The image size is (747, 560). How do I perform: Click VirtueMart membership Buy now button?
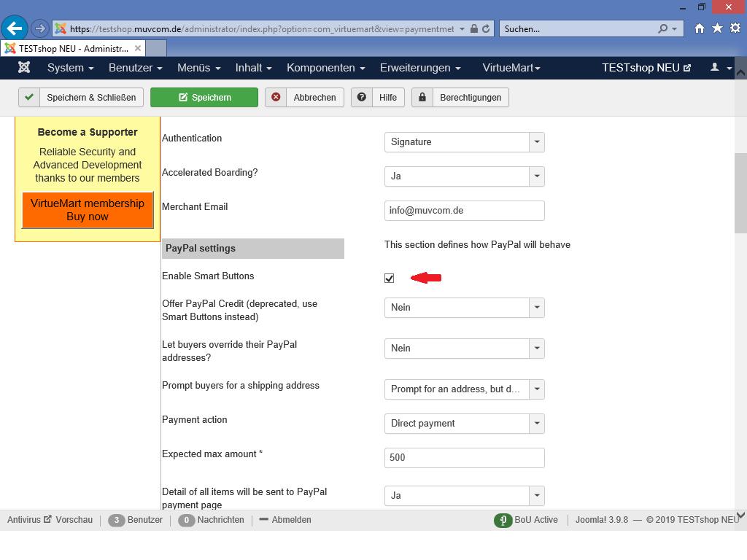[88, 210]
